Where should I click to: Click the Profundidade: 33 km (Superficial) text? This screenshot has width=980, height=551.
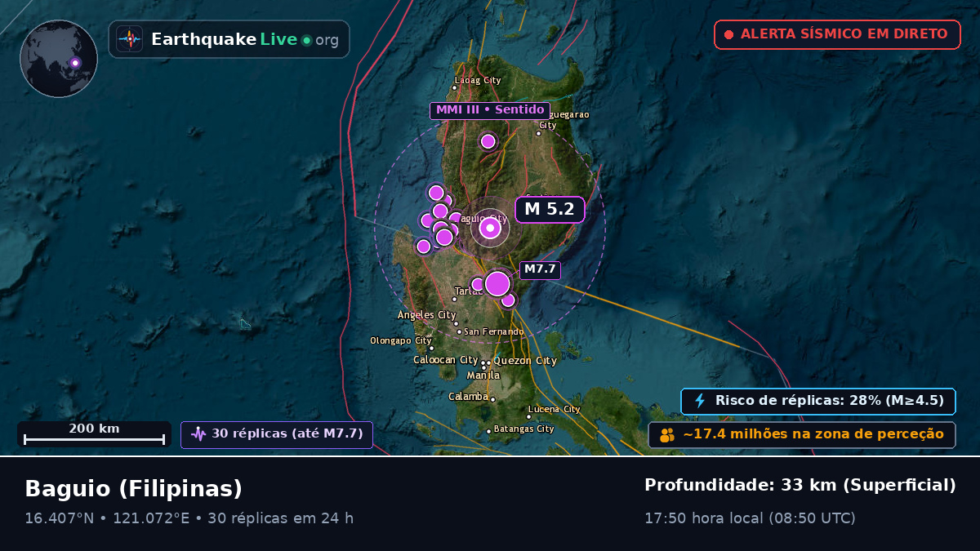800,486
